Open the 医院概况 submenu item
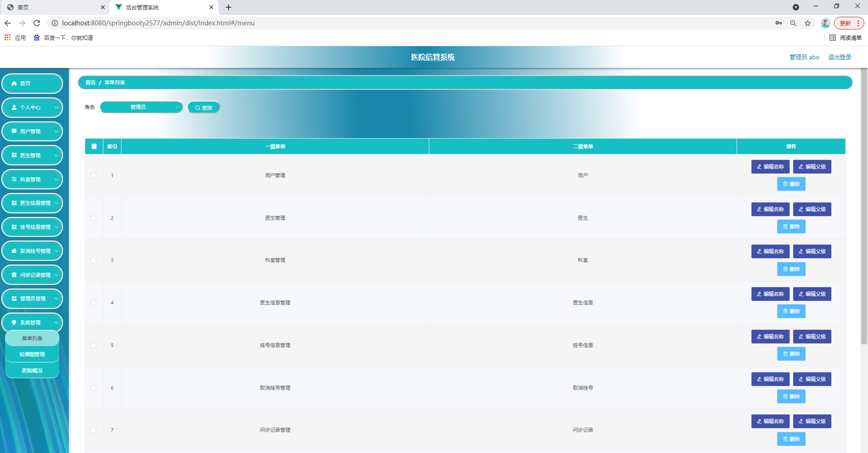Screen dimensions: 868x453 [32, 371]
